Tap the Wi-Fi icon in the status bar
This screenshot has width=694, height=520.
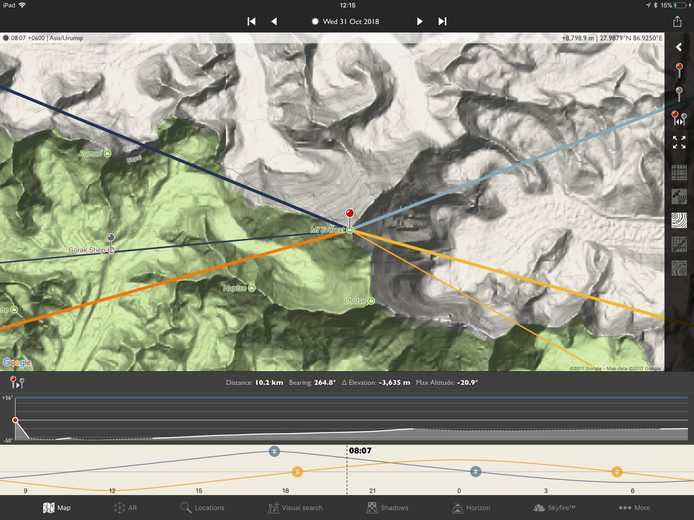[22, 5]
